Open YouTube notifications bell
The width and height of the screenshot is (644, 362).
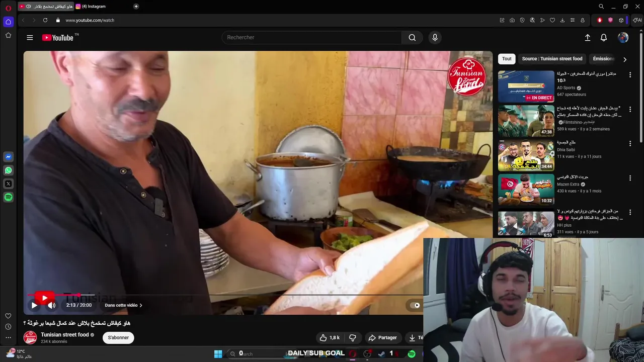pos(604,37)
